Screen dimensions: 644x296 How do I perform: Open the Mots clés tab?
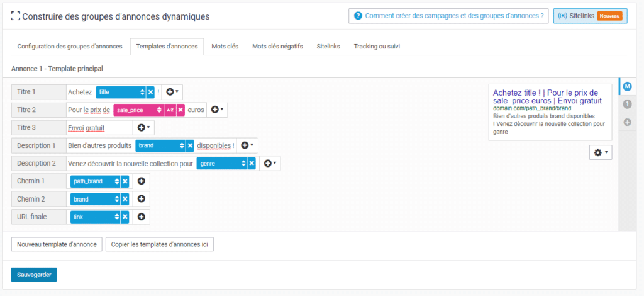point(225,47)
